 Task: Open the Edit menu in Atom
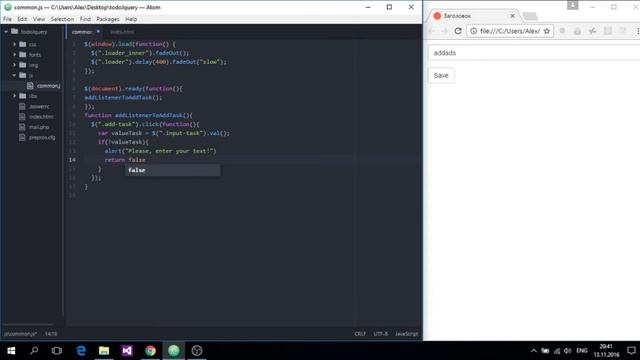(22, 19)
